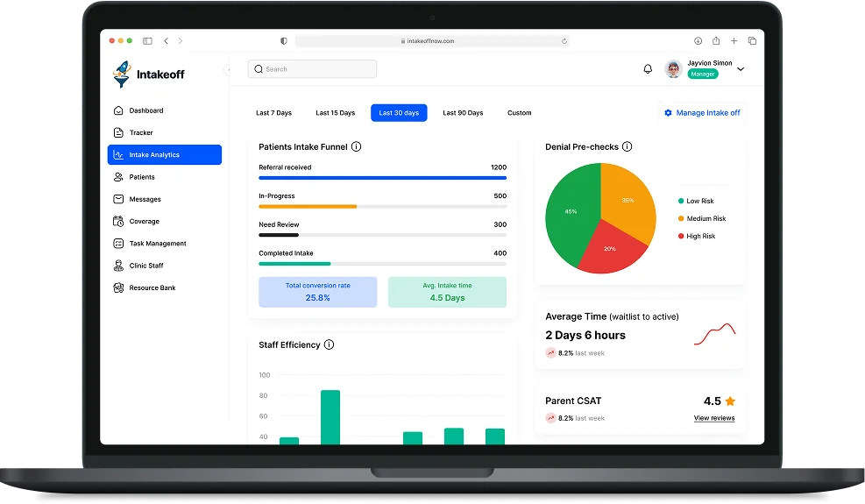Toggle browser sidebar panel icon
The width and height of the screenshot is (865, 504).
pos(147,41)
